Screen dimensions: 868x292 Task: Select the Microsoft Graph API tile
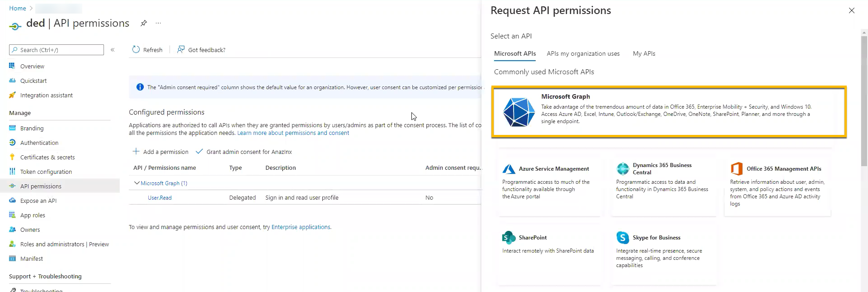(668, 111)
